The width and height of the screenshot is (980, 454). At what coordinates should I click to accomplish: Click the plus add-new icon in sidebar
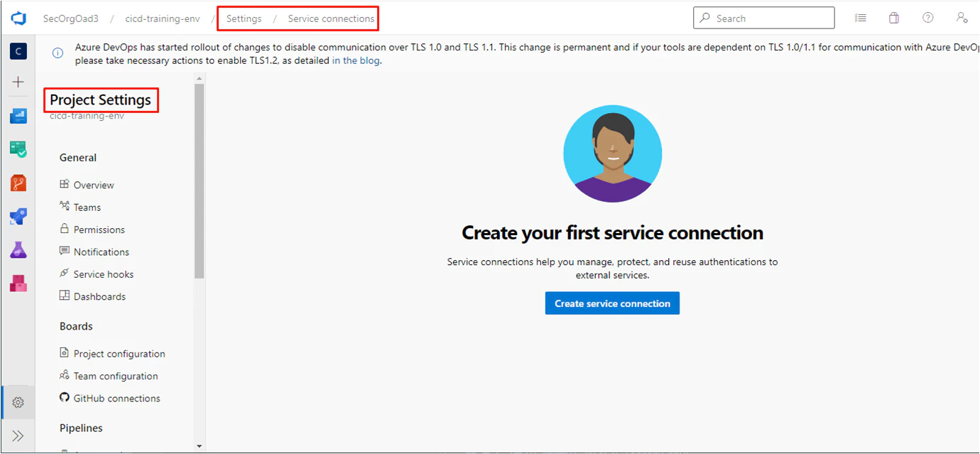tap(18, 82)
